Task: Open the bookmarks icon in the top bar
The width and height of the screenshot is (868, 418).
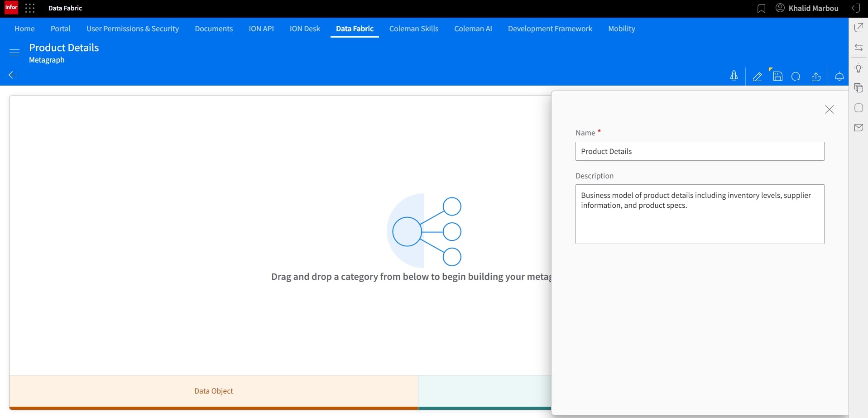Action: pos(762,9)
